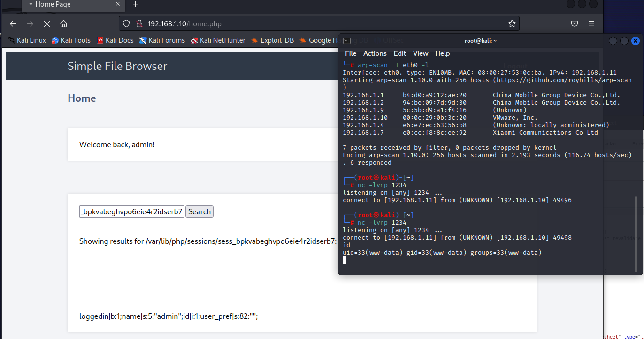Open the terminal Actions menu

(375, 53)
